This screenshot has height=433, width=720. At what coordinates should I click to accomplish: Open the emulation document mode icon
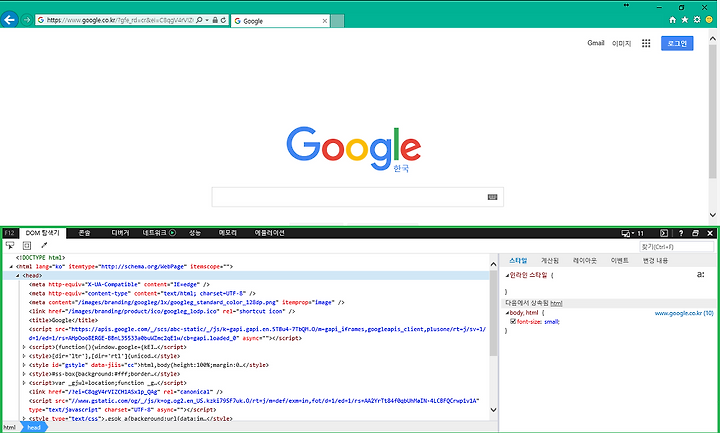[x=625, y=233]
